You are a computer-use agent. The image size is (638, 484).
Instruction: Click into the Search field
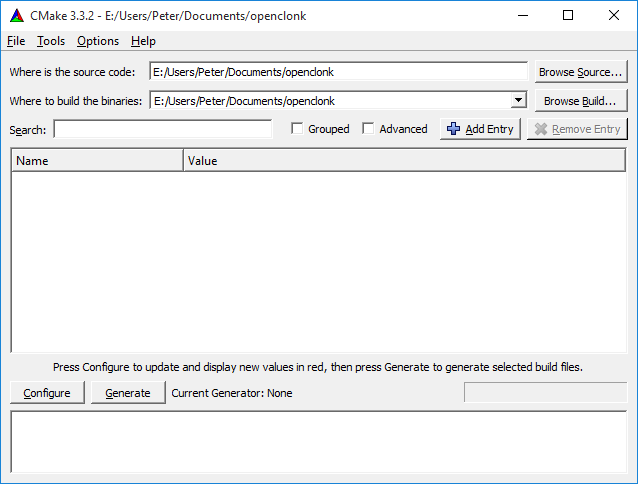click(163, 129)
